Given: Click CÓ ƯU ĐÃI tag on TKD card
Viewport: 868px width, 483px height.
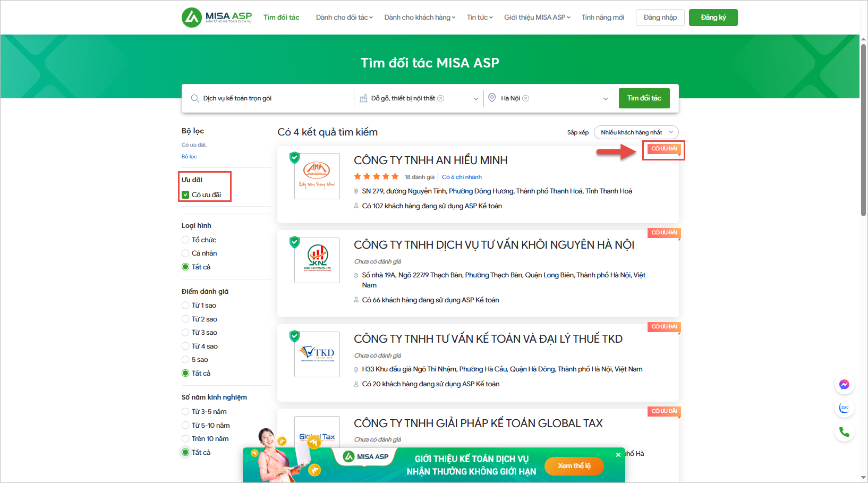Looking at the screenshot, I should 664,327.
